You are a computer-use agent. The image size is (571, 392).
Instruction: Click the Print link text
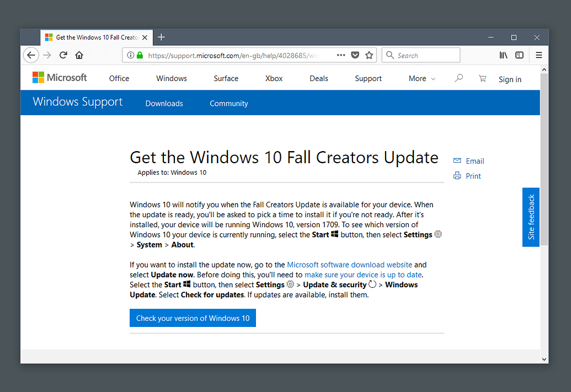tap(473, 176)
